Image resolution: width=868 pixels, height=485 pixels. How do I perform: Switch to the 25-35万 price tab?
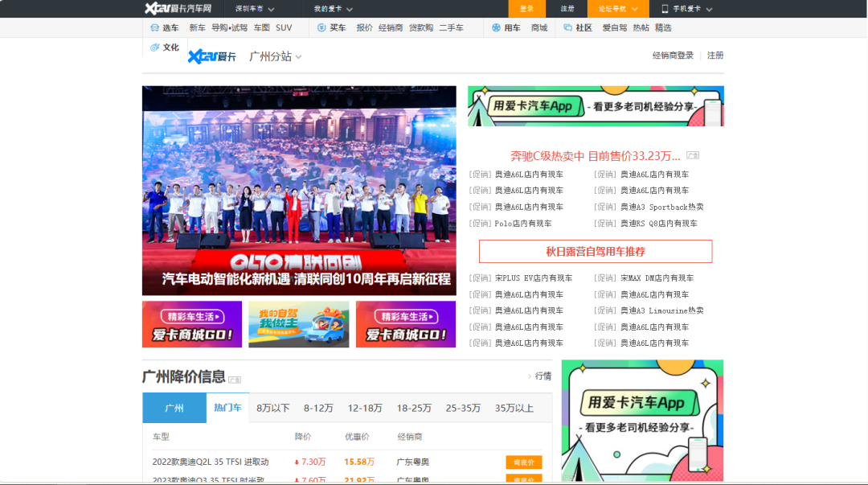(x=463, y=408)
